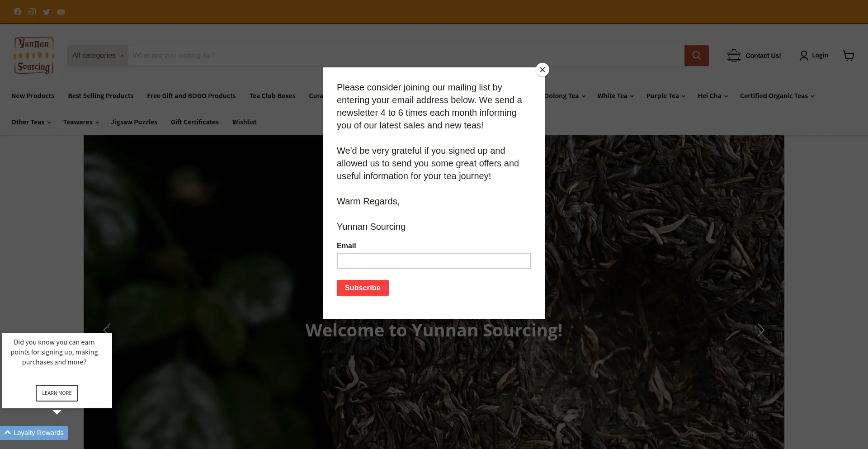The image size is (868, 449).
Task: Open Best Selling Products page
Action: pos(101,96)
